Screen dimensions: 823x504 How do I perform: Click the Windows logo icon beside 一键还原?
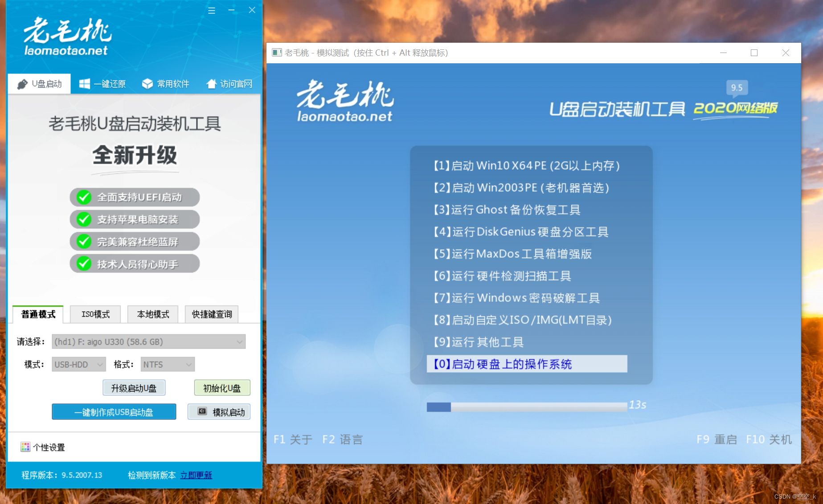tap(85, 84)
